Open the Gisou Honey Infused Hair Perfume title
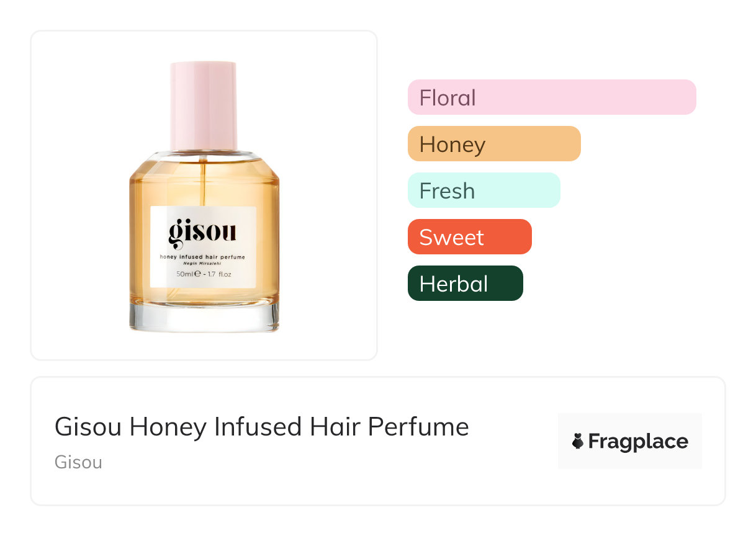 click(x=261, y=427)
